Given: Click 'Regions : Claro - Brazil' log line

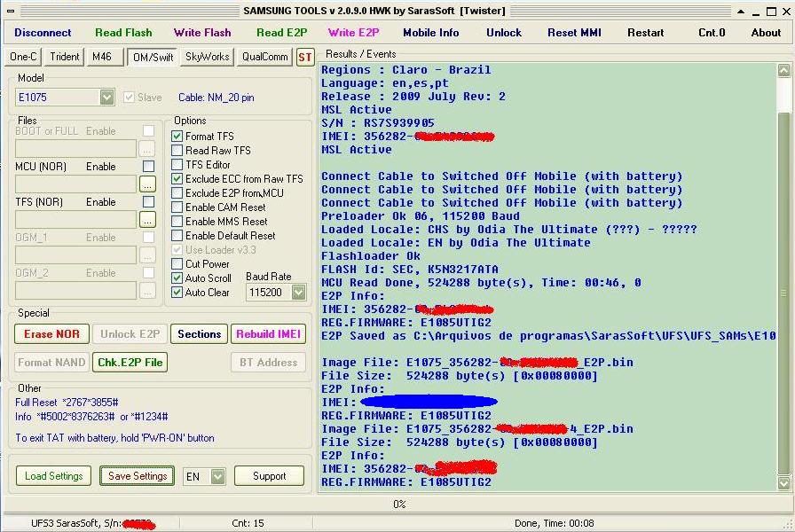Looking at the screenshot, I should click(x=406, y=70).
